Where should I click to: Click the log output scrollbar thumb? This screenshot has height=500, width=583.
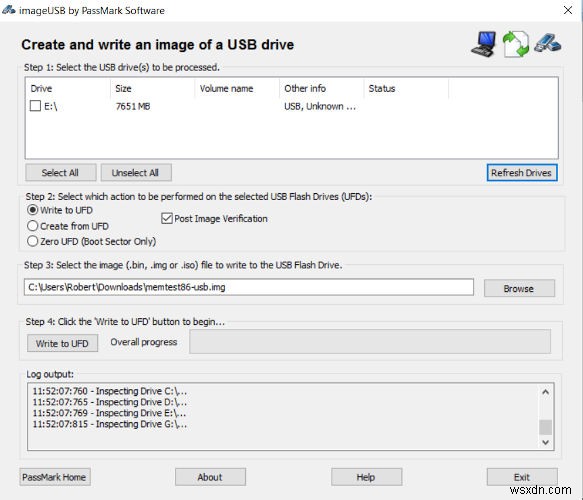pyautogui.click(x=545, y=427)
